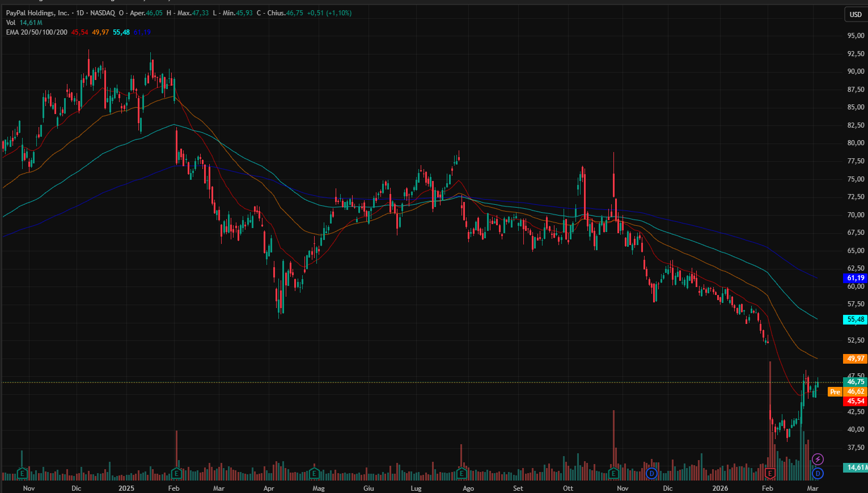Click the 92,50 price axis label

coord(856,54)
